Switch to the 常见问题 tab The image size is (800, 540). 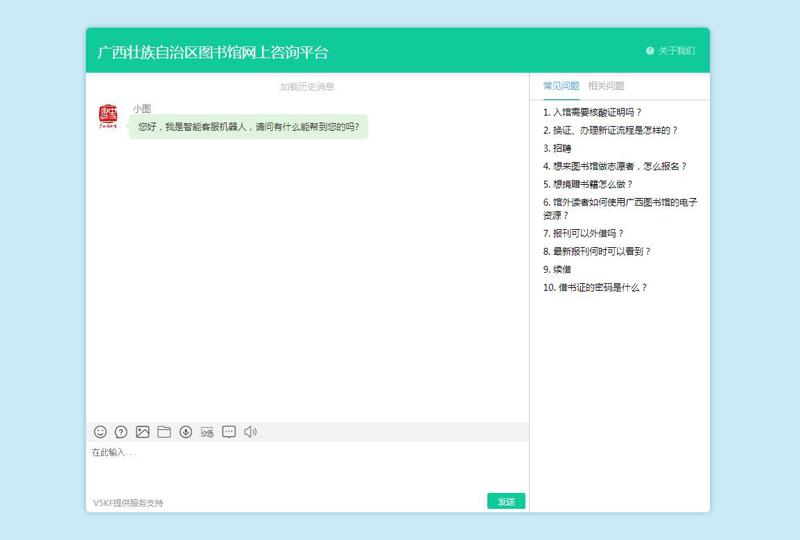[561, 86]
